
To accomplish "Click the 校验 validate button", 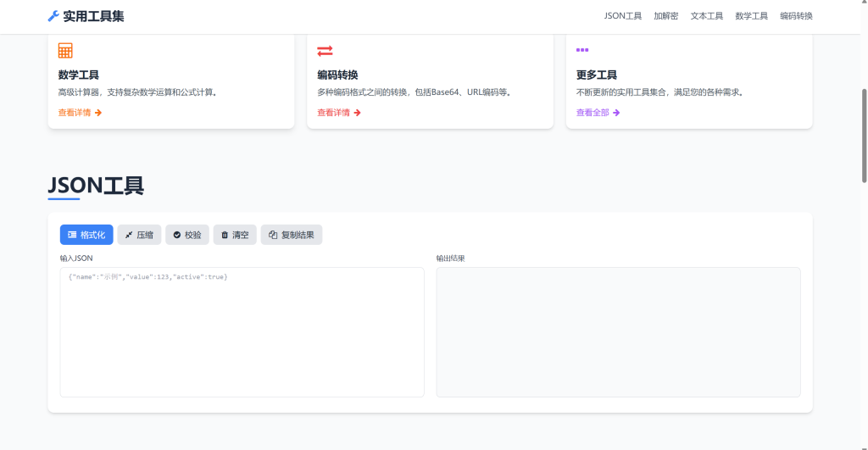I will coord(187,235).
